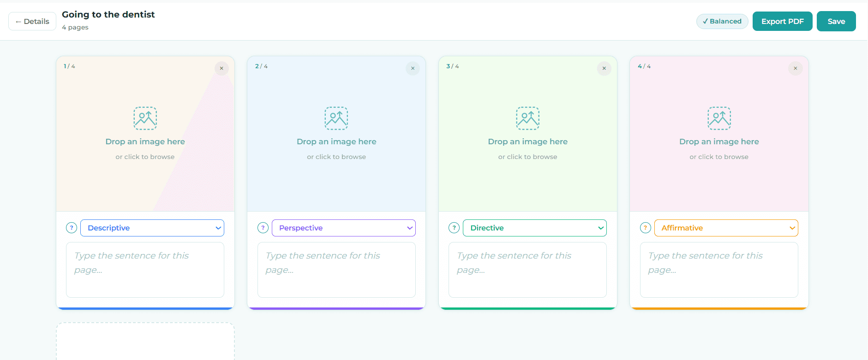Open help icon beside Affirmative dropdown
The height and width of the screenshot is (360, 868).
pos(646,228)
